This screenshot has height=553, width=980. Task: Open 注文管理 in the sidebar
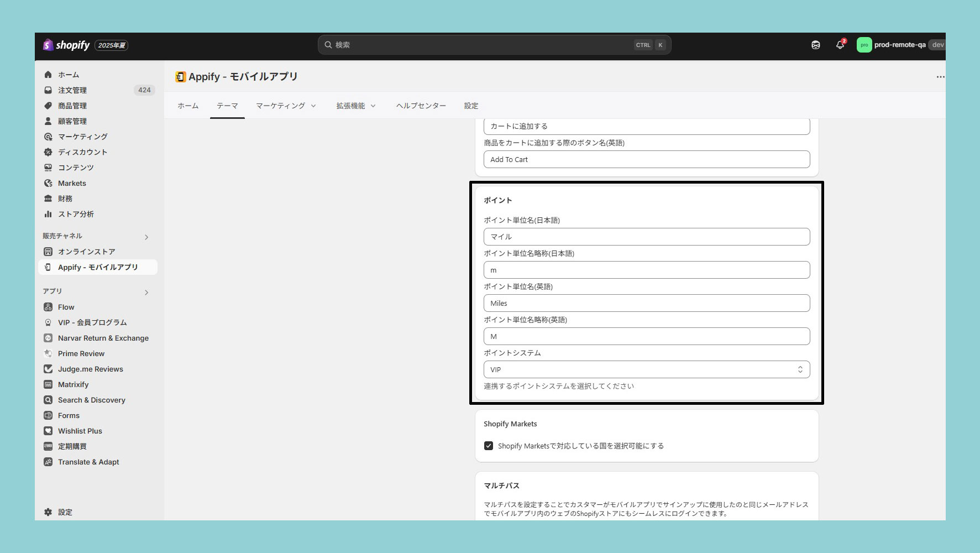(x=72, y=90)
